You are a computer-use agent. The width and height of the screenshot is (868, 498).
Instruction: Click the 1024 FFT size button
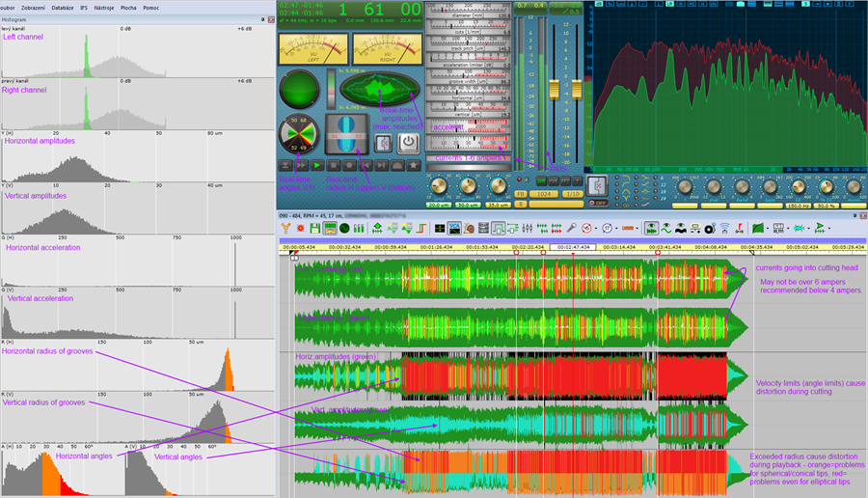[x=546, y=192]
